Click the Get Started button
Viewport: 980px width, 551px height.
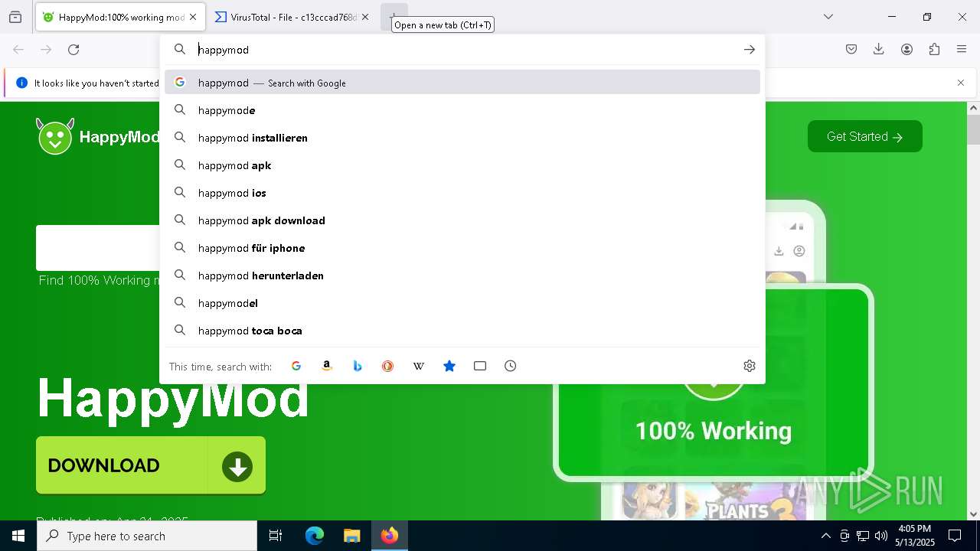pyautogui.click(x=864, y=136)
